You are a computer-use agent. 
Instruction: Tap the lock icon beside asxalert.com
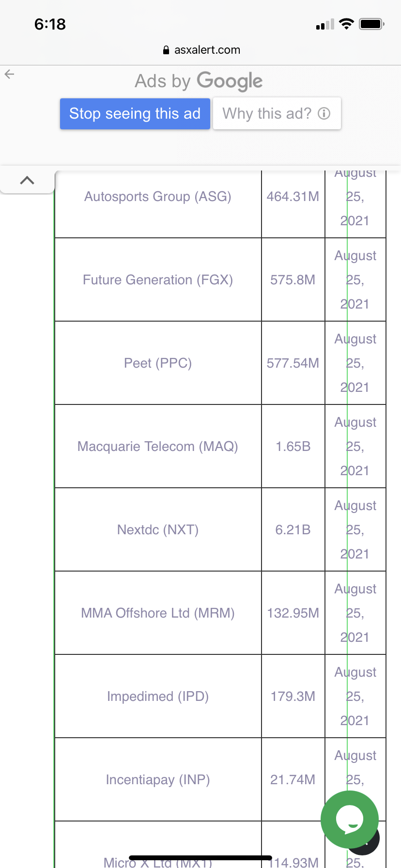pyautogui.click(x=166, y=50)
